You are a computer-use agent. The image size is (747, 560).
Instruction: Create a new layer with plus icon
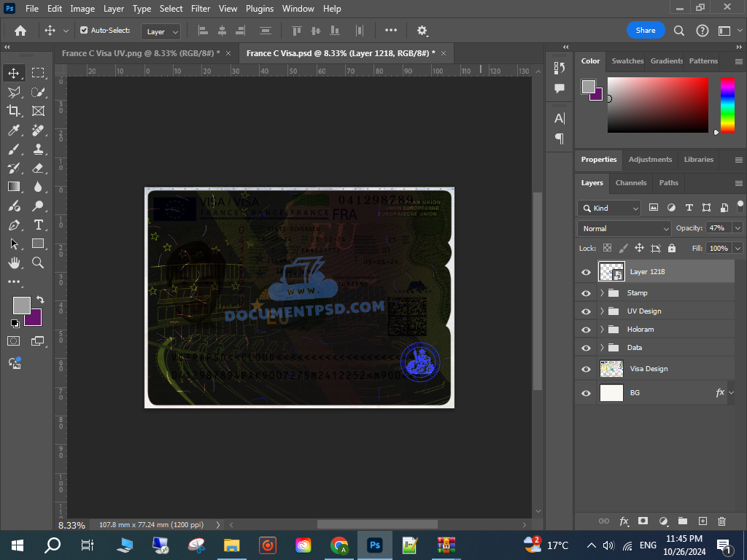703,521
